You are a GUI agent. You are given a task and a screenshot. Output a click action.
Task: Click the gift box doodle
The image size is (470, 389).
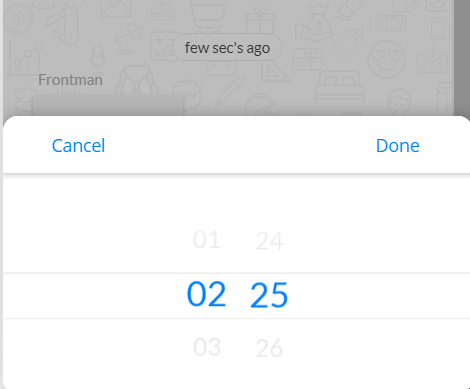click(x=260, y=20)
